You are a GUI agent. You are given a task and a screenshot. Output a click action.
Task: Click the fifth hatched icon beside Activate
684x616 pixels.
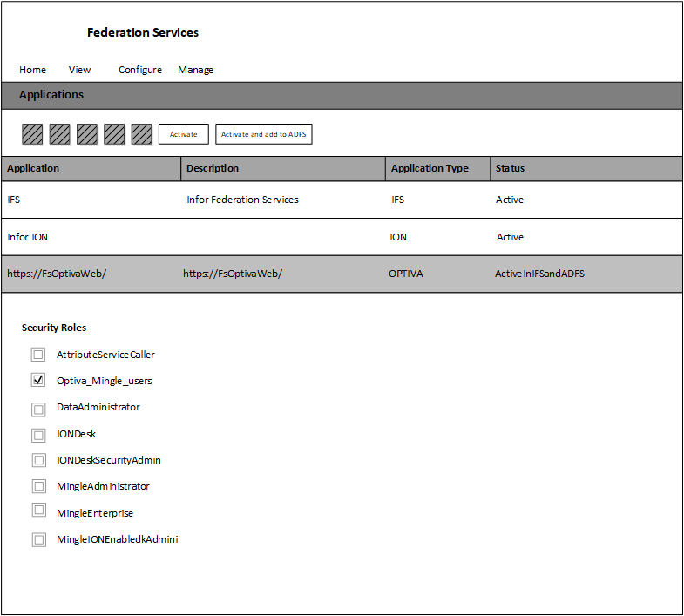[x=141, y=134]
